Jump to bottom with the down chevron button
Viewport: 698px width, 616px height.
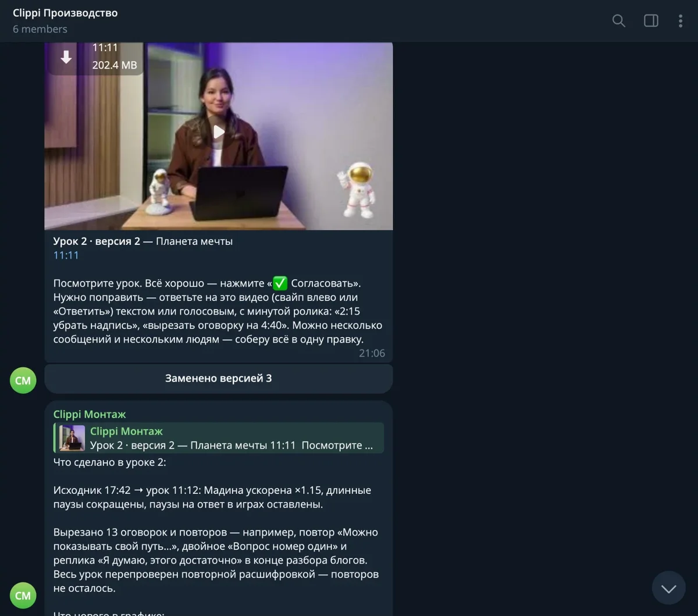(669, 589)
